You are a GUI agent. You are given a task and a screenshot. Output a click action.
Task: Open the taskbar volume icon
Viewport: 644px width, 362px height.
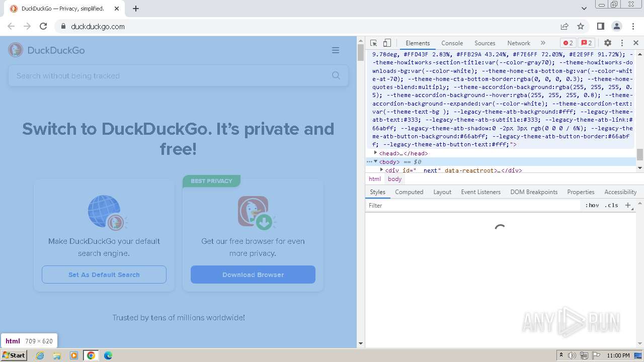tap(572, 355)
